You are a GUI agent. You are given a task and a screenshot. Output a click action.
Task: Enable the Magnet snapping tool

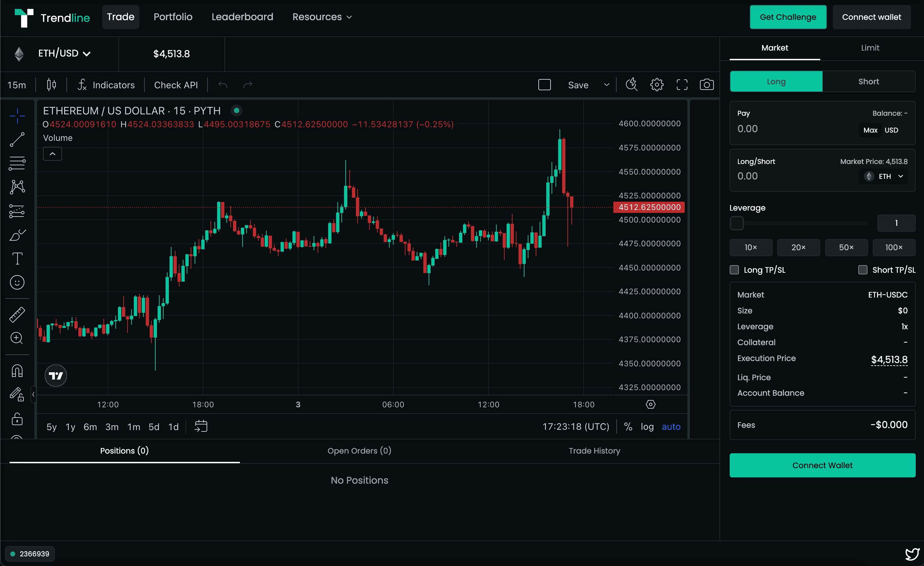pos(17,370)
